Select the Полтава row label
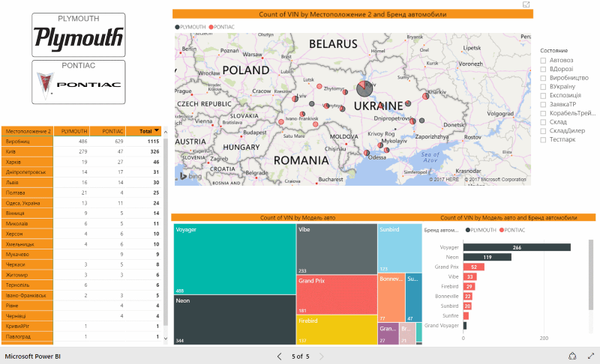The image size is (600, 364). 15,193
